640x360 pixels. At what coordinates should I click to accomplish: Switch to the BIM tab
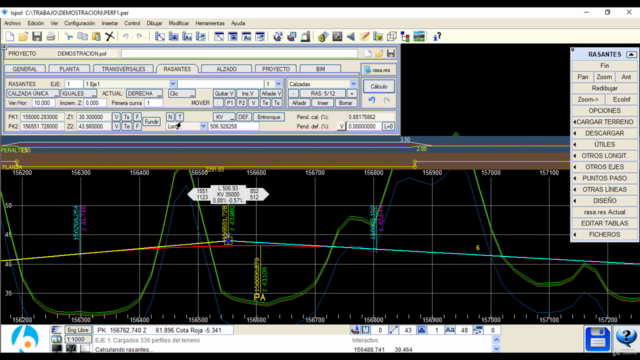(320, 69)
